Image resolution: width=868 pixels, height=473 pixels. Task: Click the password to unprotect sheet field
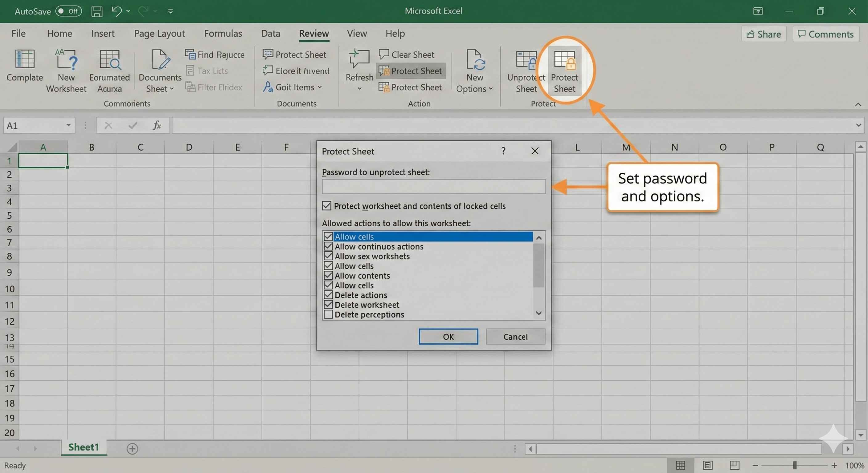[x=433, y=187]
